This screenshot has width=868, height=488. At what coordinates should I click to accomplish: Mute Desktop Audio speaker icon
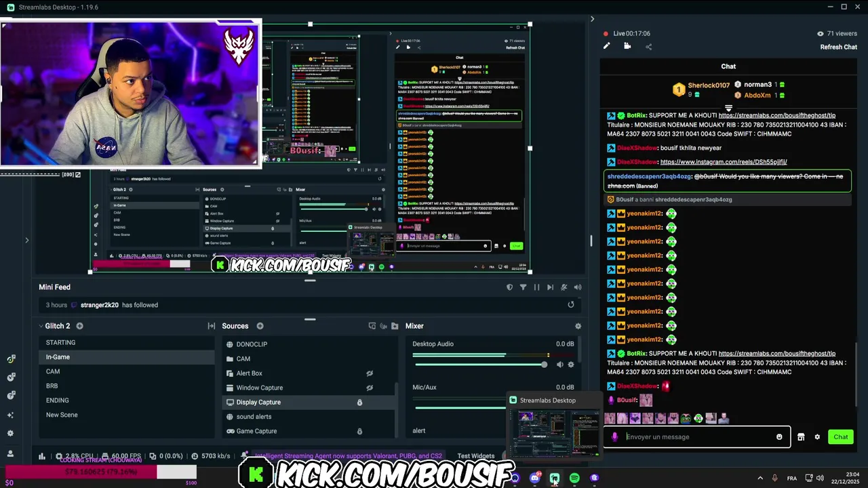coord(560,365)
